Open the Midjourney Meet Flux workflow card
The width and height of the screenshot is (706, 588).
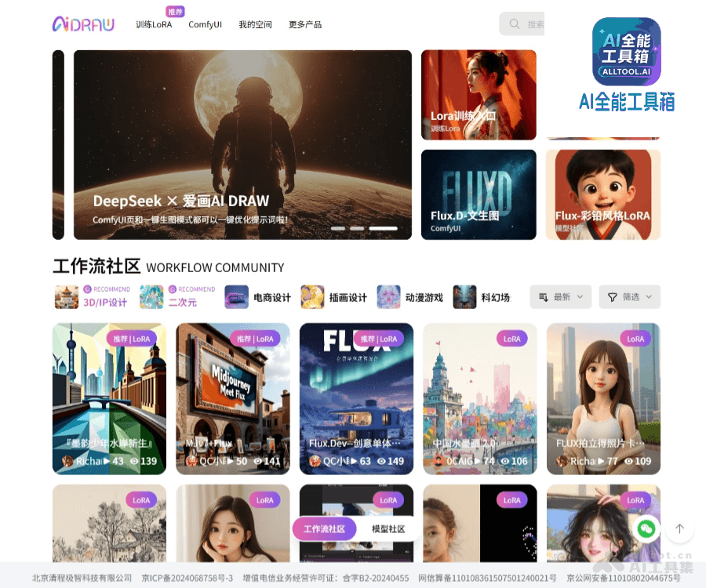tap(233, 398)
